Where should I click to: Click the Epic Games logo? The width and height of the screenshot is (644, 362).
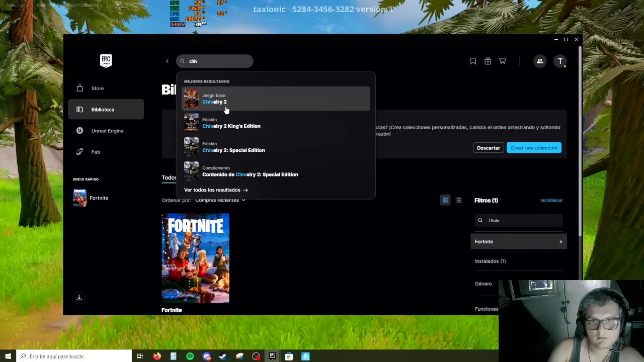106,61
